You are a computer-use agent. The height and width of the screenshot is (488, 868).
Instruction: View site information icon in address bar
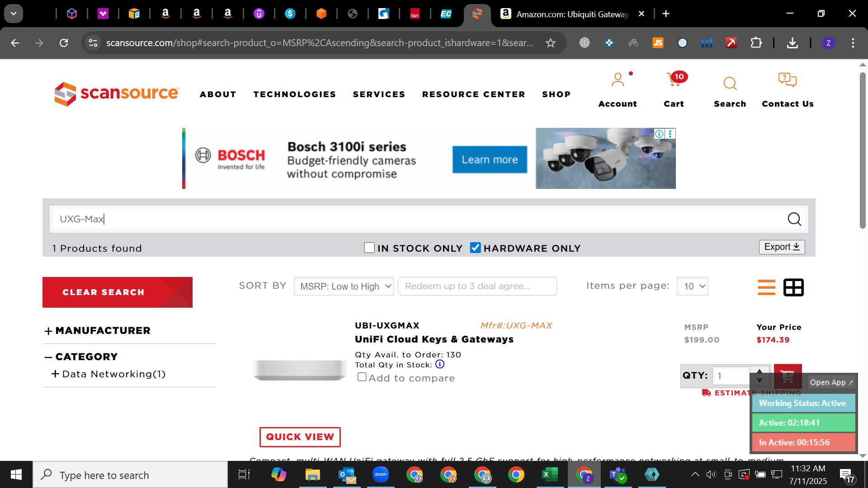(93, 43)
